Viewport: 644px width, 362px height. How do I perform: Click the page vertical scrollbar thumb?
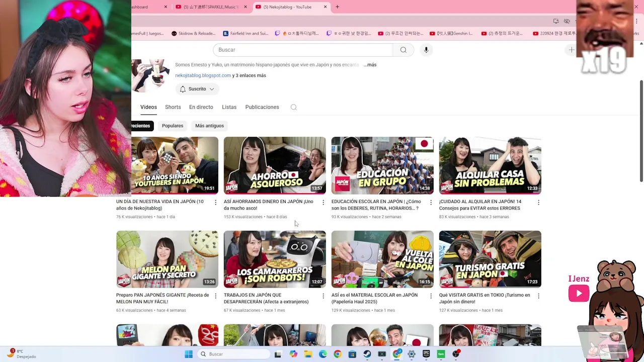click(x=641, y=131)
